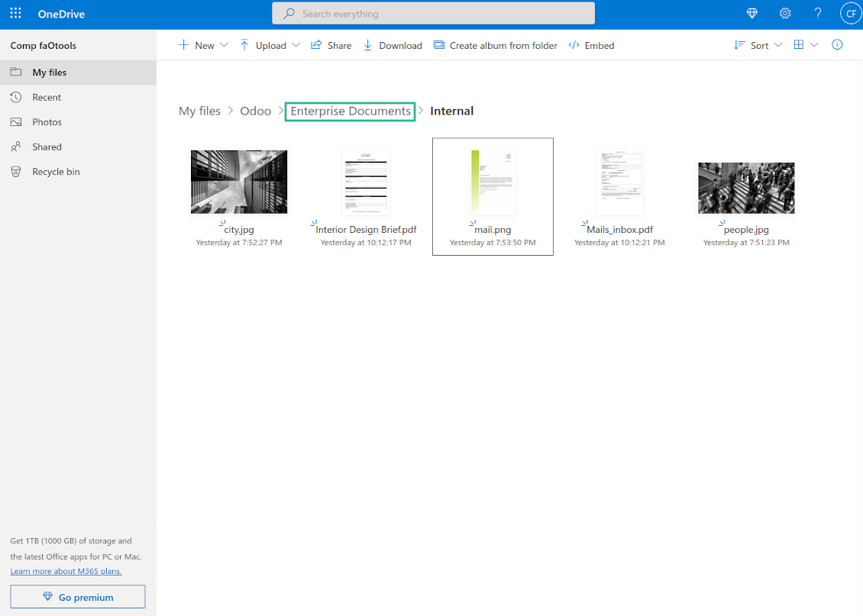Click the people.jpg file name

point(746,229)
